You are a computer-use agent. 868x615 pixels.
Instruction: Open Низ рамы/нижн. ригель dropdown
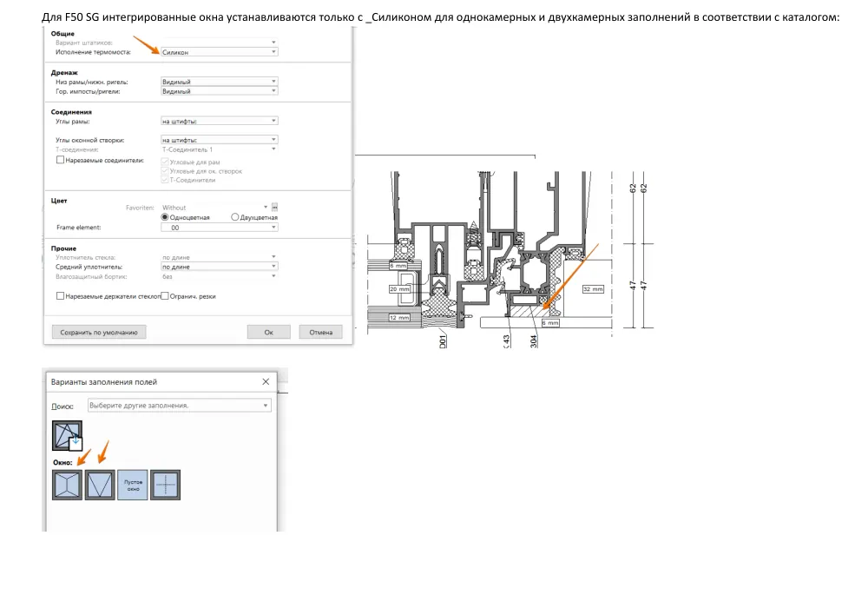pyautogui.click(x=220, y=82)
